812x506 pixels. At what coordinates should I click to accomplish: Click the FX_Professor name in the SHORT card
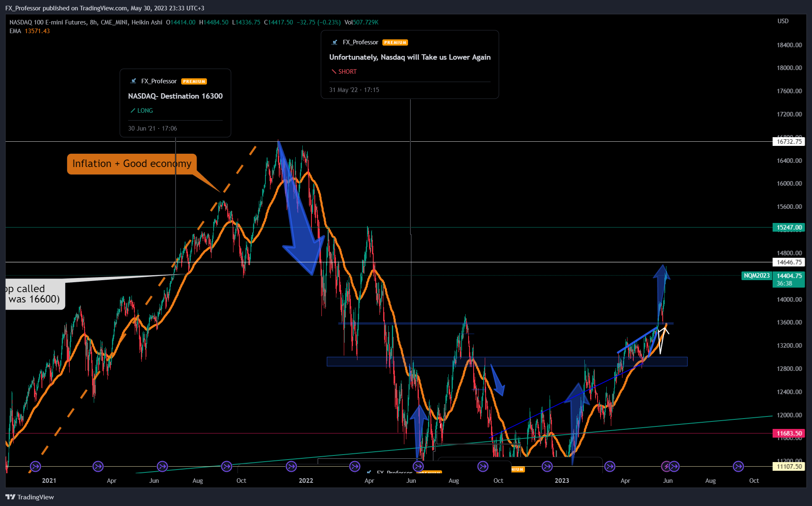(360, 42)
